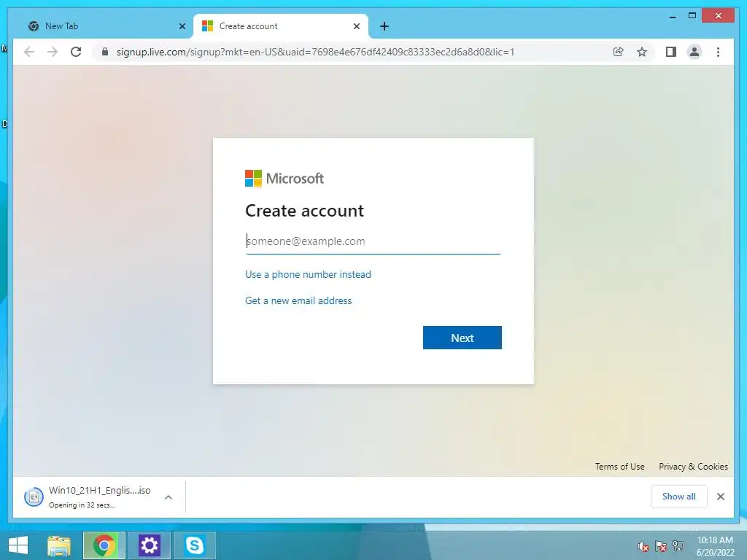The height and width of the screenshot is (560, 747).
Task: Click the Action Center flag tray icon
Action: pyautogui.click(x=661, y=546)
